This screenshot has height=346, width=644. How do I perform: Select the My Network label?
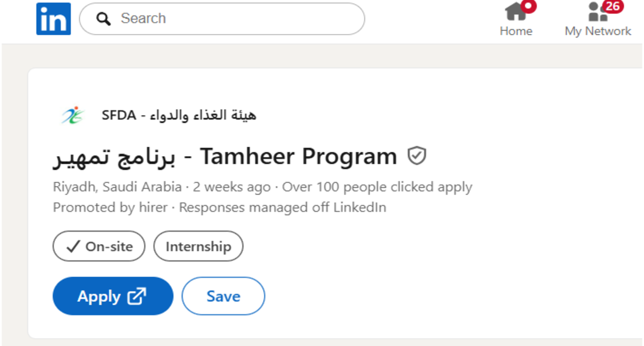coord(597,31)
